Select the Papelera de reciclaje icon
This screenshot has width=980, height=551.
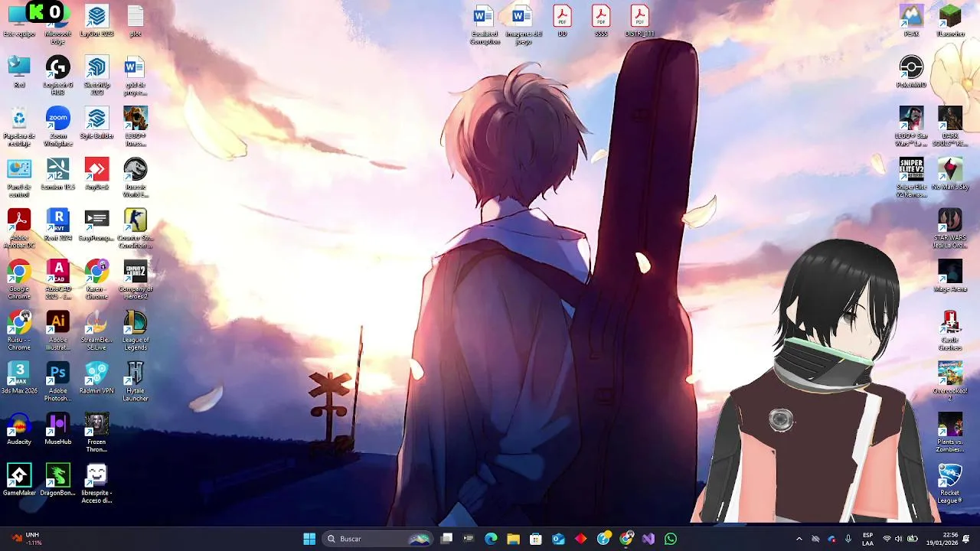pos(19,126)
